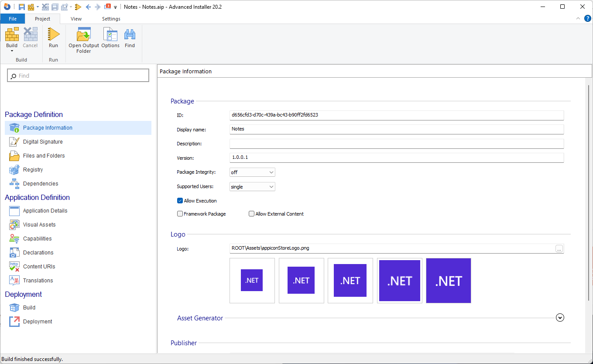
Task: Expand the Build button's dropdown arrow in ribbon
Action: coord(12,51)
